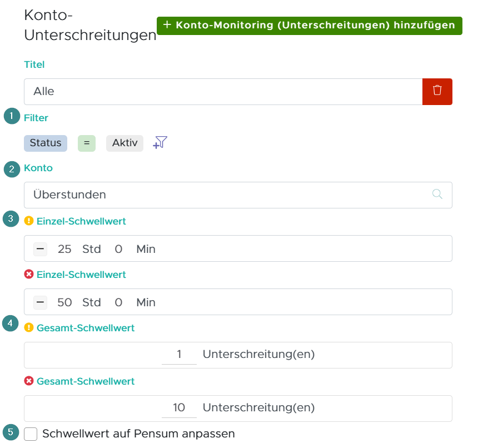Click warning Gesamt-Schwellwert count field showing 1

click(179, 355)
